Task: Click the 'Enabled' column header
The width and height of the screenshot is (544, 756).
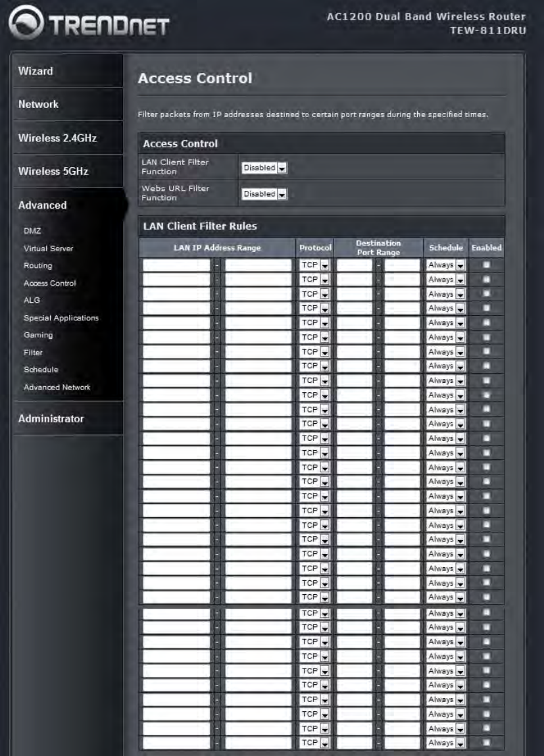Action: [486, 248]
